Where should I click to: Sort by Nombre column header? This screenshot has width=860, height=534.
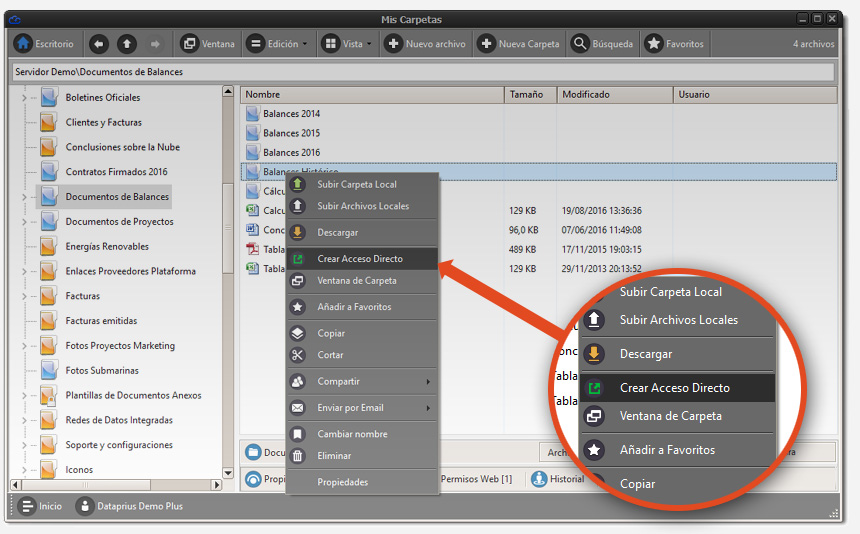(372, 94)
